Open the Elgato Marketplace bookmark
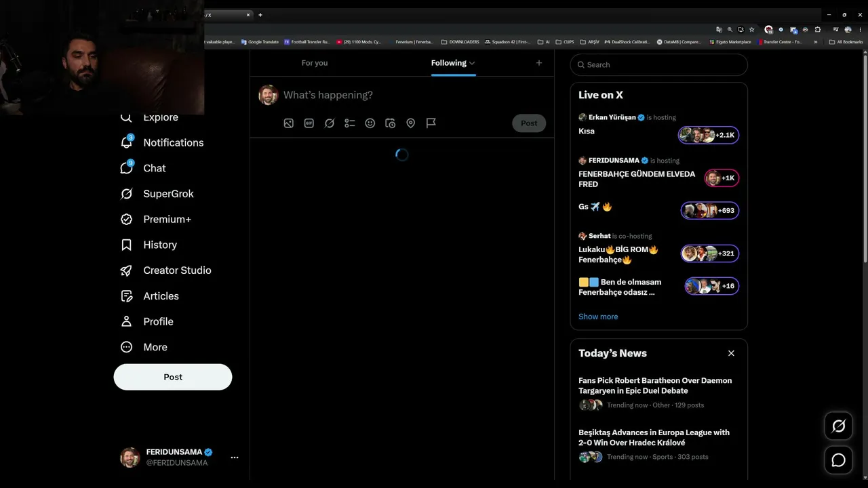This screenshot has width=868, height=488. pyautogui.click(x=730, y=42)
